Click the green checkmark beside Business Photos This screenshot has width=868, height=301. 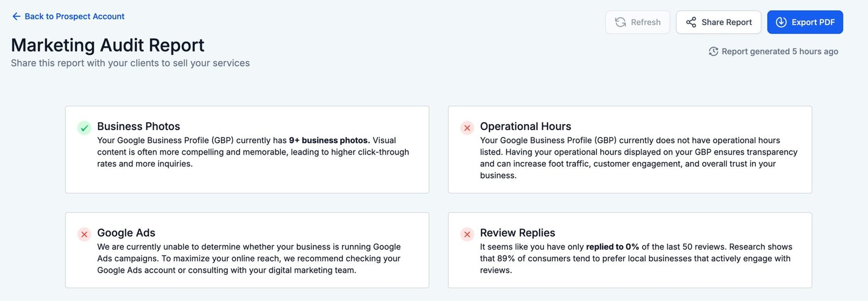[x=84, y=128]
